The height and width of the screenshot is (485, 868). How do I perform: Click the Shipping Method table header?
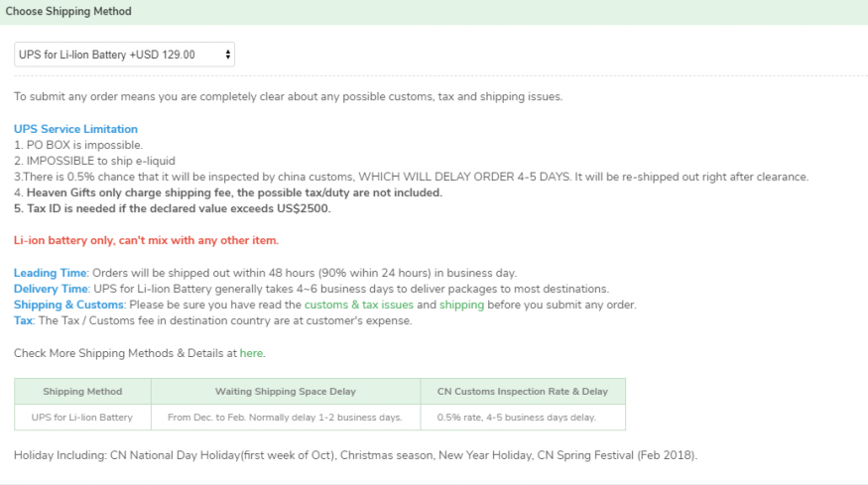(82, 392)
